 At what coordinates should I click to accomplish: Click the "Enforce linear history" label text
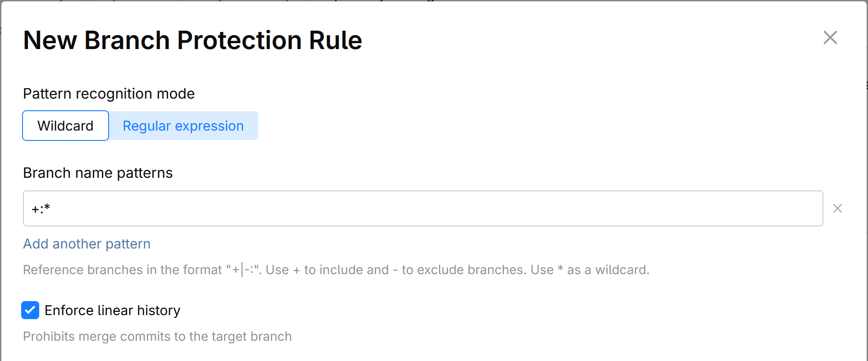pyautogui.click(x=112, y=310)
